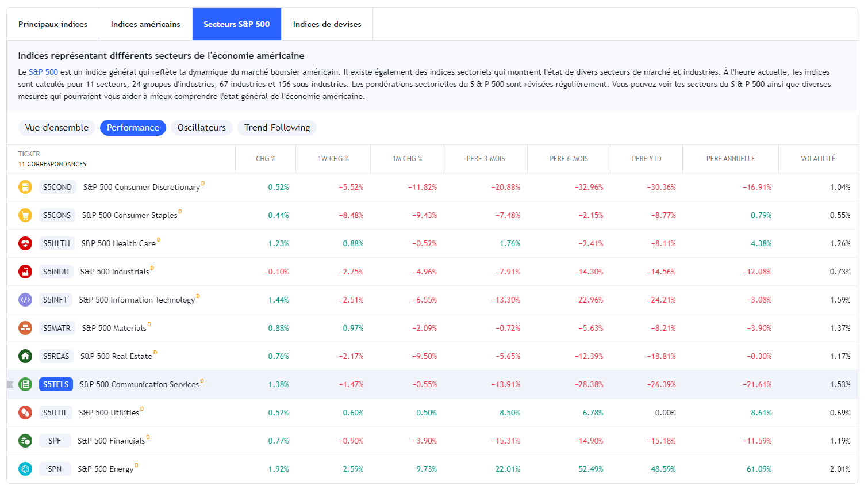Click the flag marker beside S5TELS

click(10, 384)
